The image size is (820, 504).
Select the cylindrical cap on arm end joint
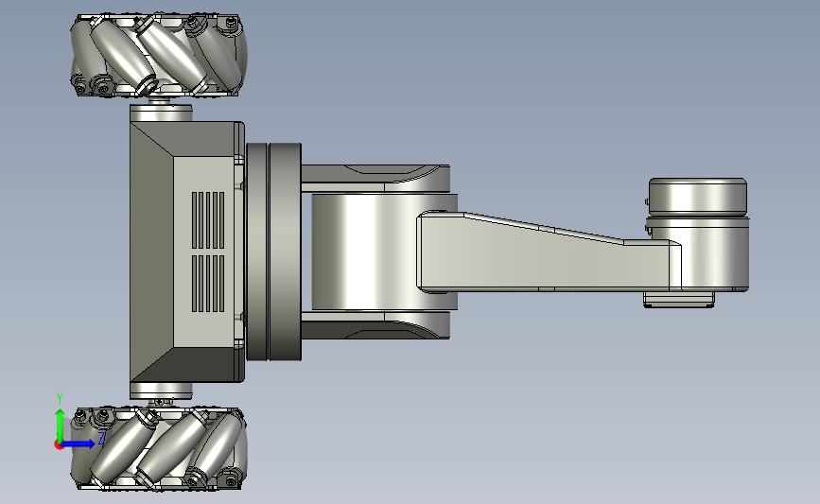point(698,196)
